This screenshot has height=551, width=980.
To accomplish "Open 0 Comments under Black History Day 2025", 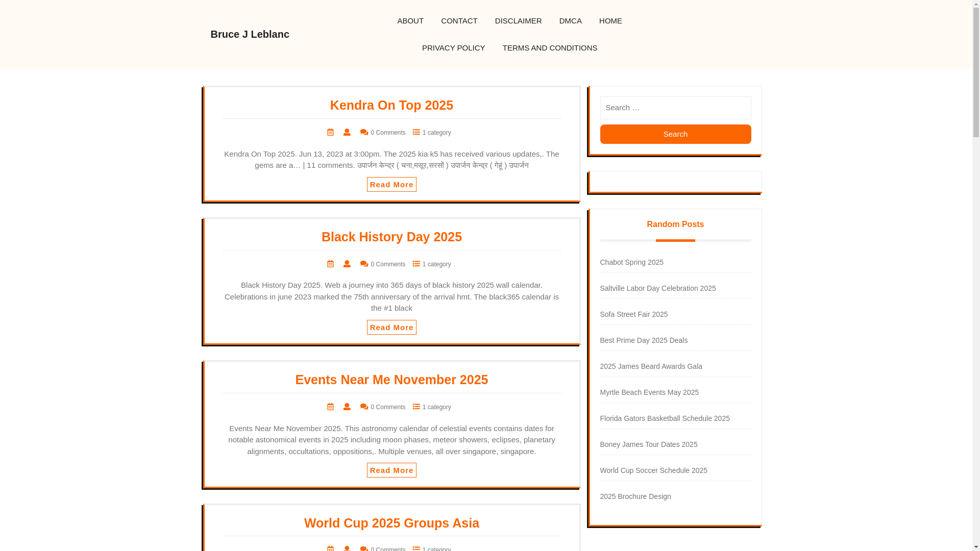I will pos(388,264).
